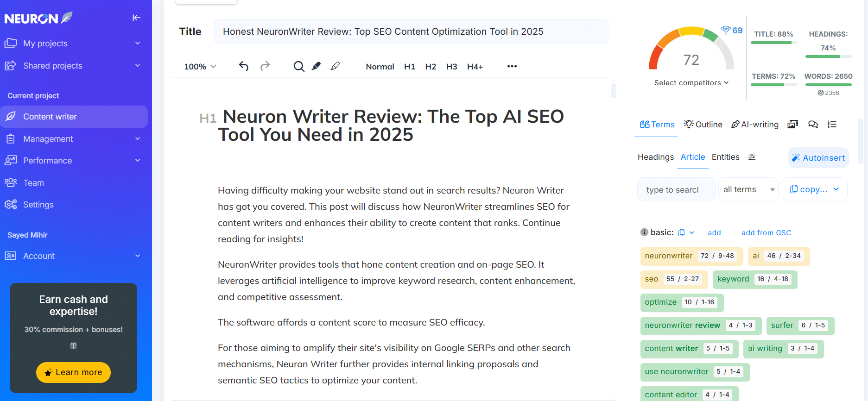
Task: Click the Management clipboard icon
Action: 11,138
